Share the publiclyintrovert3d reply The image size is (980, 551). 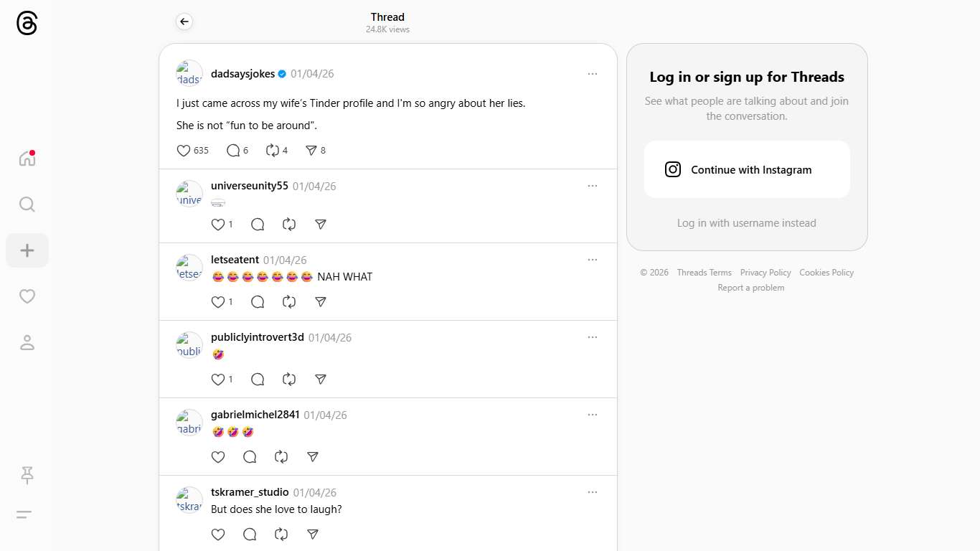tap(321, 380)
